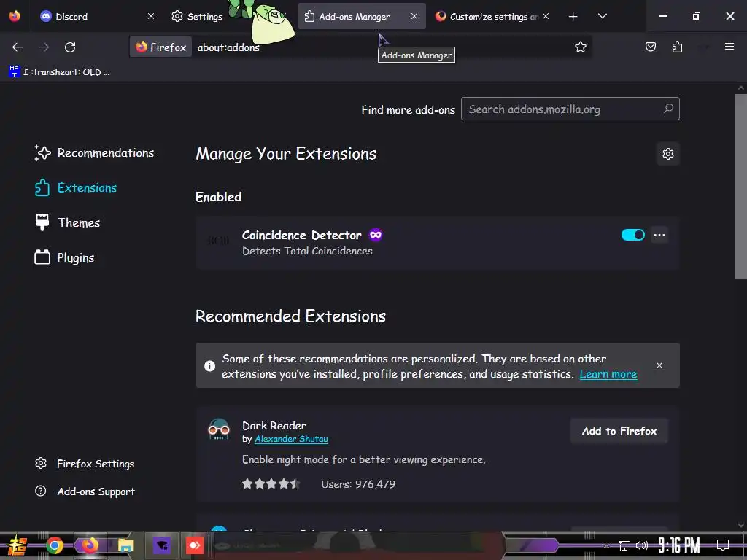747x560 pixels.
Task: Open Alexander Shutau author link
Action: (291, 439)
